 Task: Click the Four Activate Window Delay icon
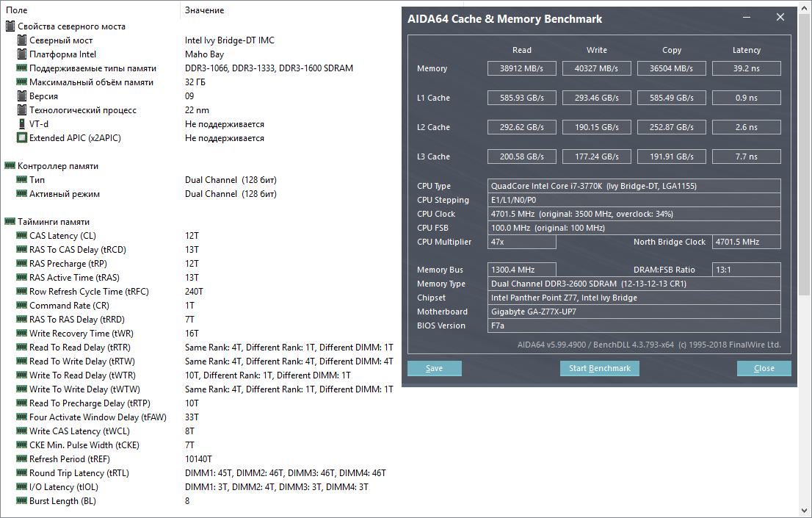pyautogui.click(x=22, y=417)
